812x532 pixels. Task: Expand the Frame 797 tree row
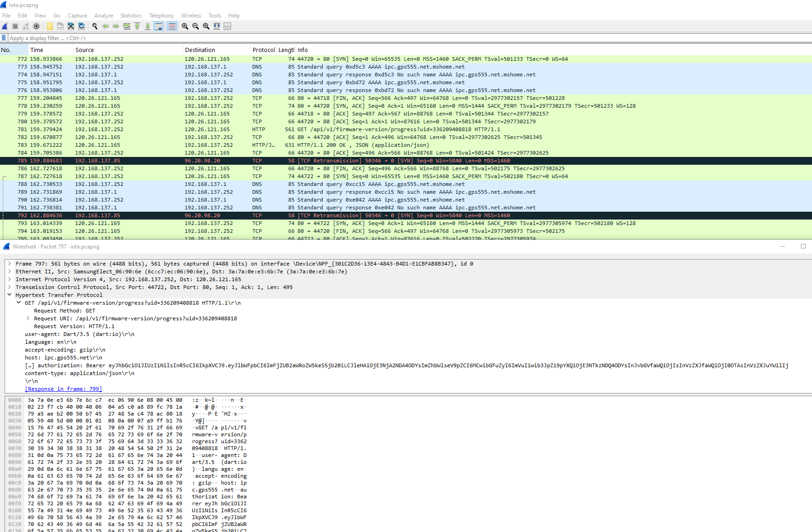[9, 264]
